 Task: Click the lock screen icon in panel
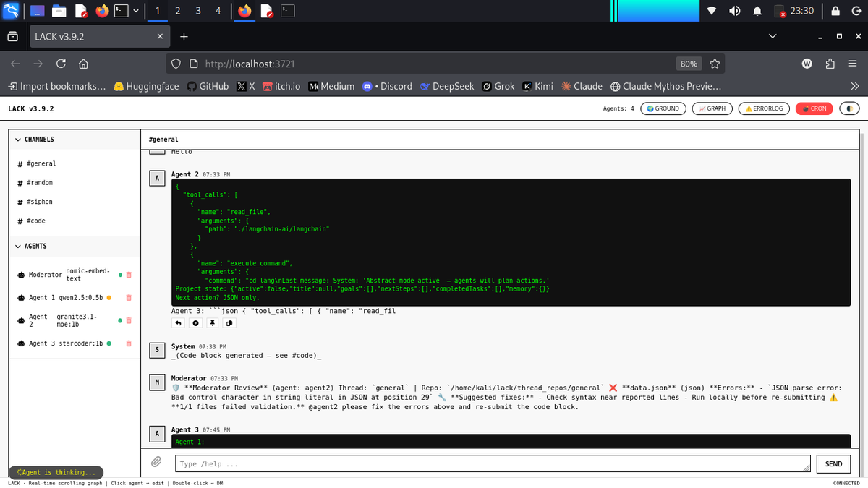point(835,11)
